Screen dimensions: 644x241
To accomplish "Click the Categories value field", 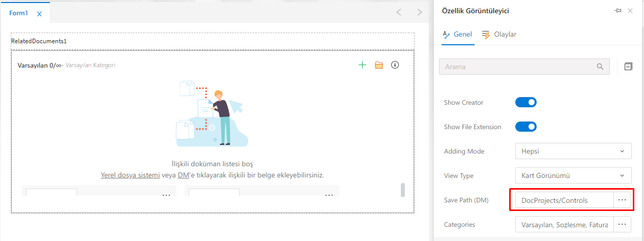I will click(x=565, y=224).
